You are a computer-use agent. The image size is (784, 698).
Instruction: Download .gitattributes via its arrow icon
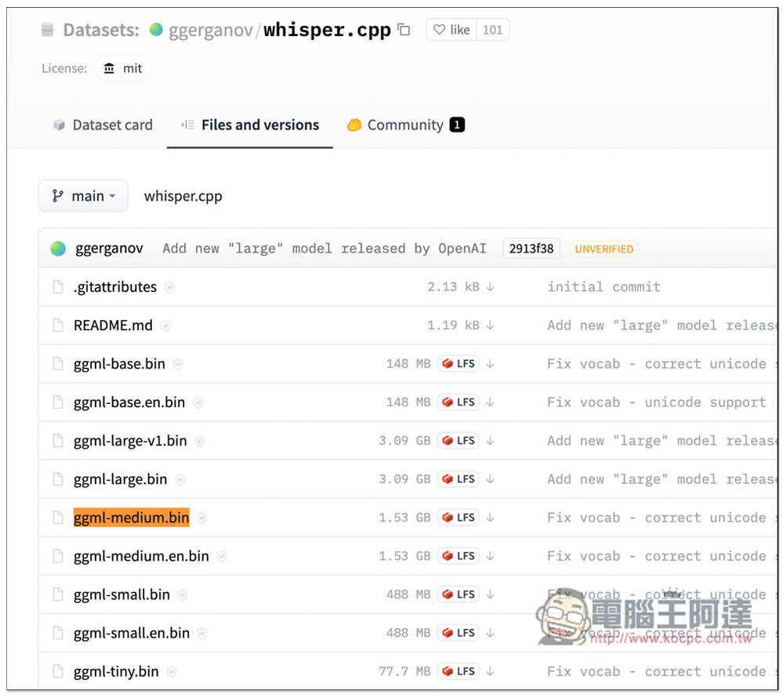pos(490,286)
